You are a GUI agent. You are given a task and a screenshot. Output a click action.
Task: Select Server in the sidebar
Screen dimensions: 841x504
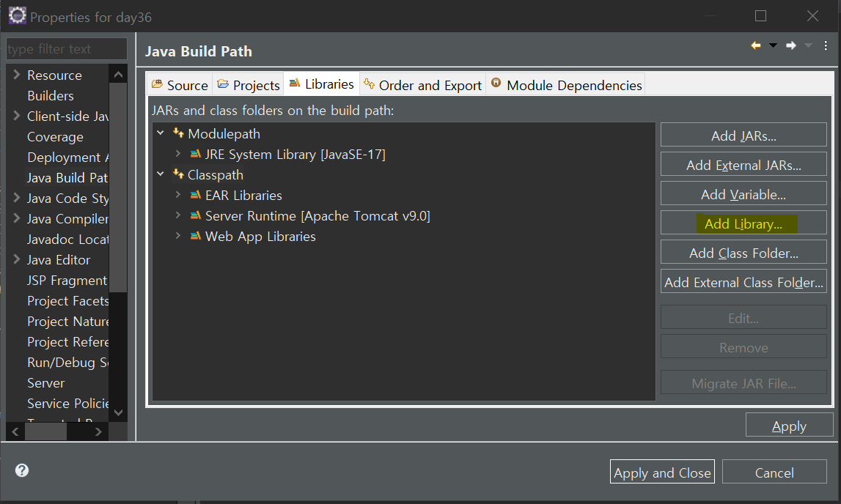click(x=45, y=383)
